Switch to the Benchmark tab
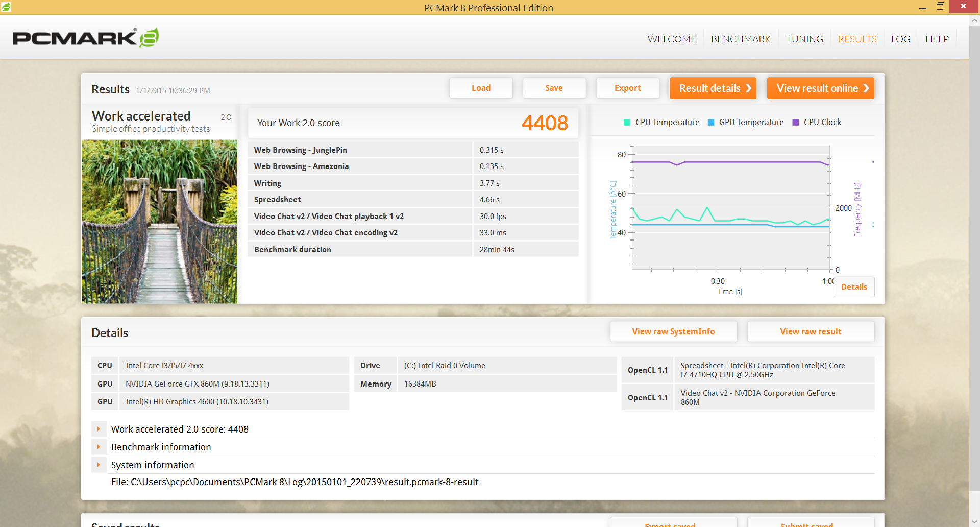980x527 pixels. [x=741, y=39]
